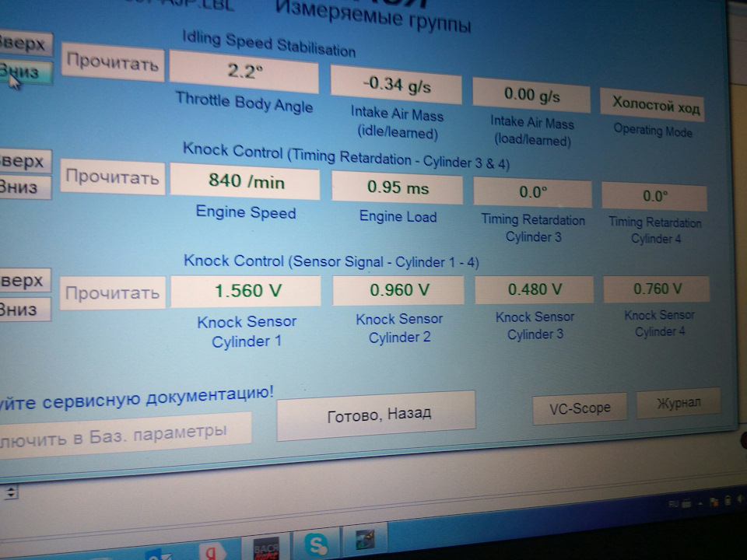This screenshot has height=560, width=747.
Task: Select the -0.34 g/s idle air mass field
Action: tap(396, 85)
